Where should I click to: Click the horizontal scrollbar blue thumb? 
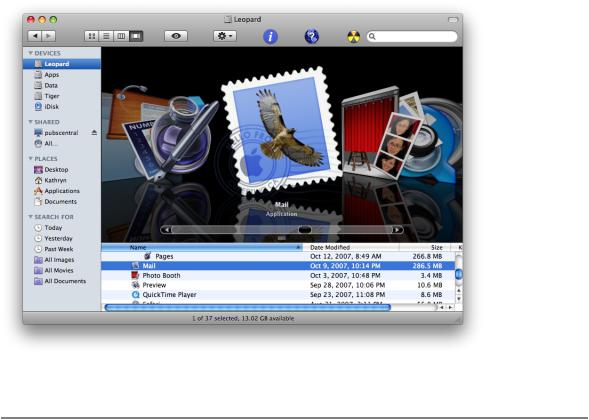248,308
